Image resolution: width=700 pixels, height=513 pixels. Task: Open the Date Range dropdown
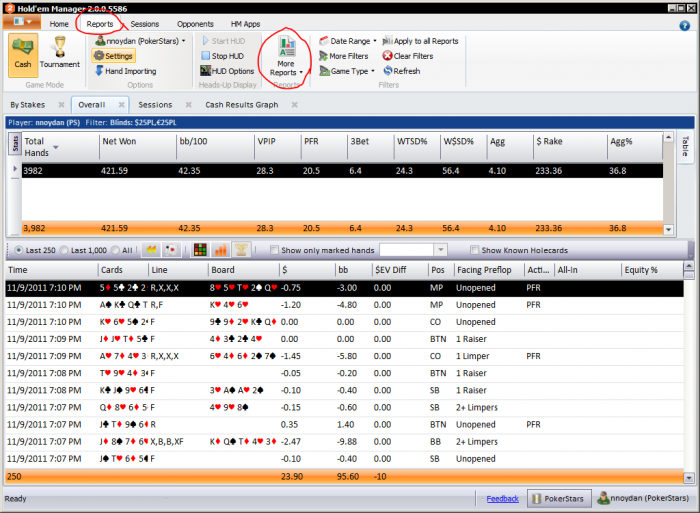pyautogui.click(x=375, y=41)
